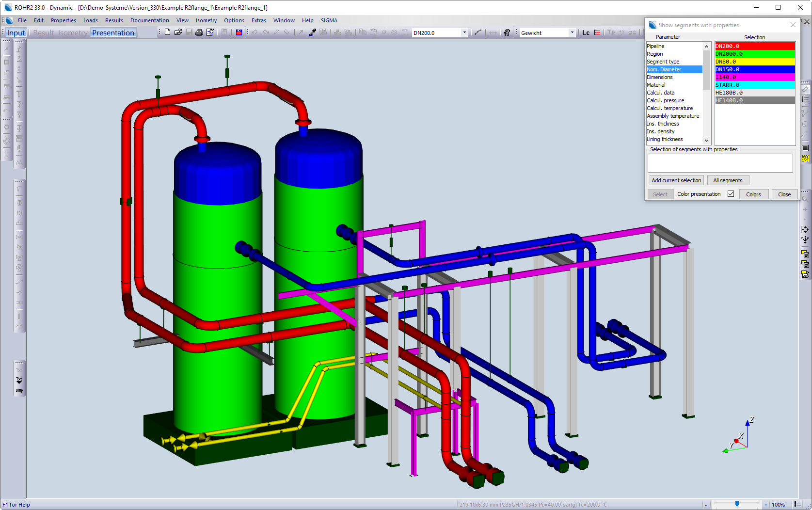Image resolution: width=812 pixels, height=510 pixels.
Task: Open the DN200.0 diameter dropdown
Action: [464, 32]
